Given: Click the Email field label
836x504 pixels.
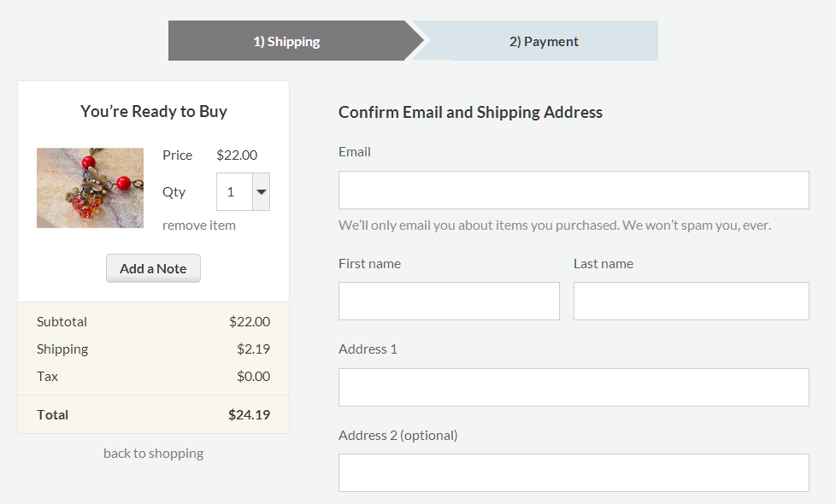Looking at the screenshot, I should (355, 152).
